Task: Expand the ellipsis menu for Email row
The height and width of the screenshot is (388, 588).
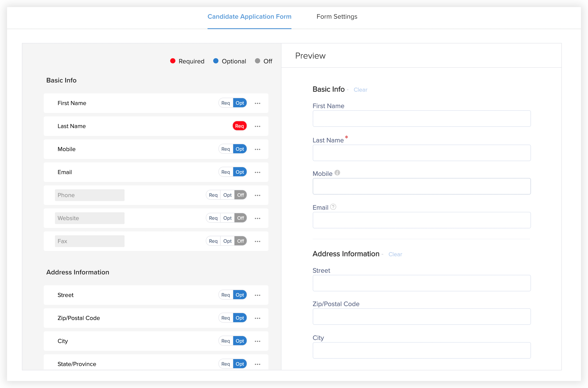Action: pyautogui.click(x=257, y=172)
